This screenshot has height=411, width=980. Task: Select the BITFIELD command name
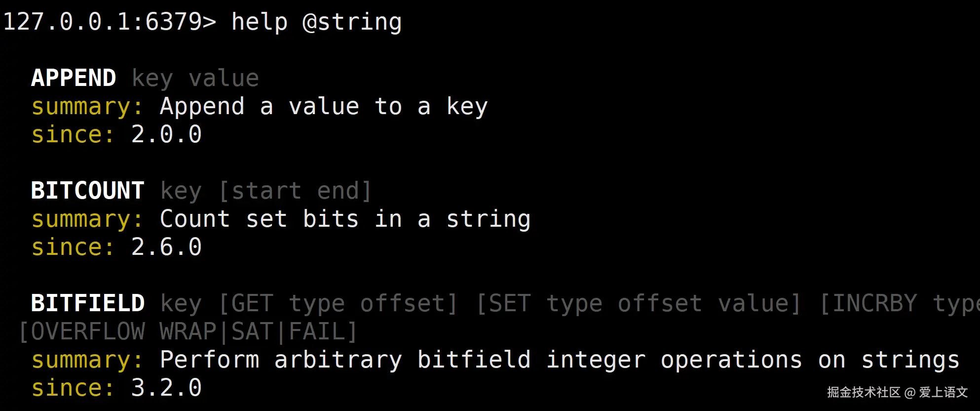click(x=88, y=303)
